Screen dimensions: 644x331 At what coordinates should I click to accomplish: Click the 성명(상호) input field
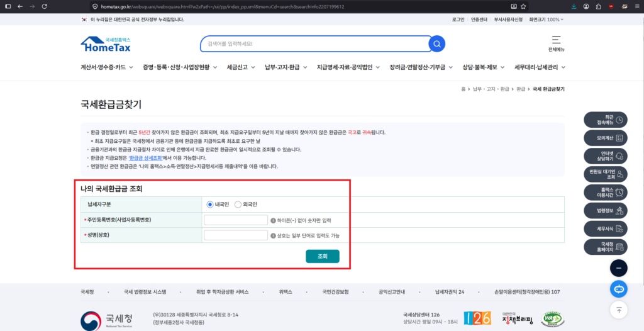pyautogui.click(x=236, y=235)
